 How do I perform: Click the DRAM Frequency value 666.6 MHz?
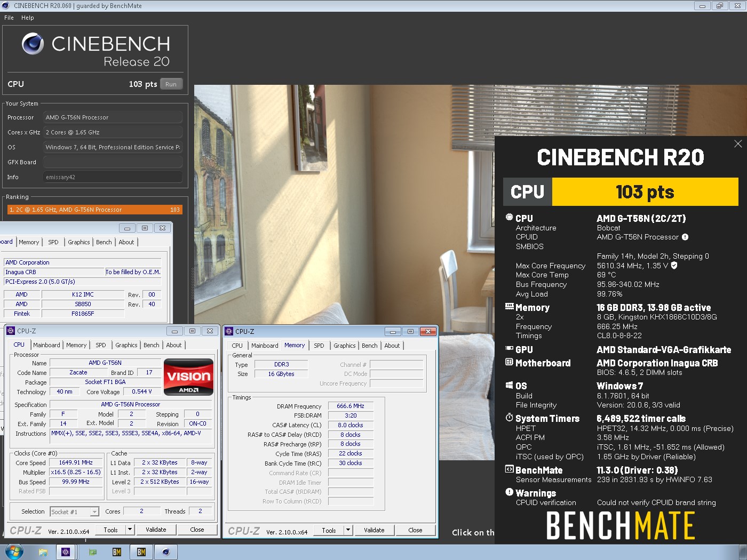[351, 406]
